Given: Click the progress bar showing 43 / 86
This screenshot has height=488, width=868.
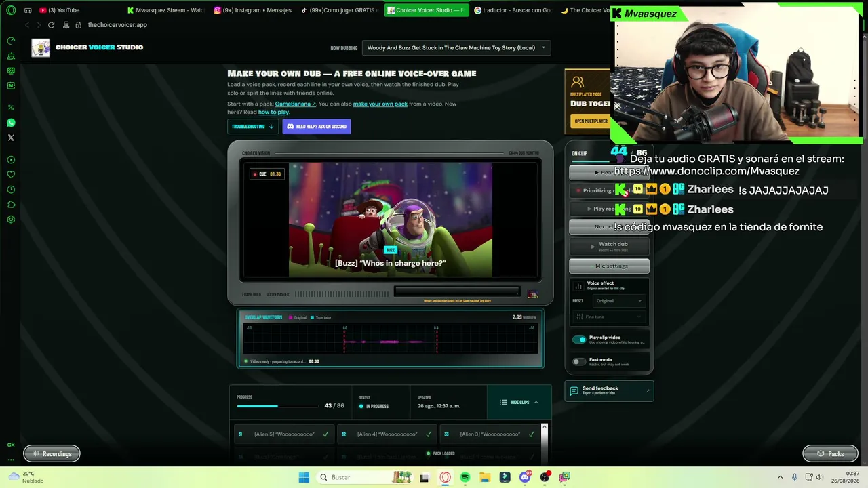Looking at the screenshot, I should (278, 406).
